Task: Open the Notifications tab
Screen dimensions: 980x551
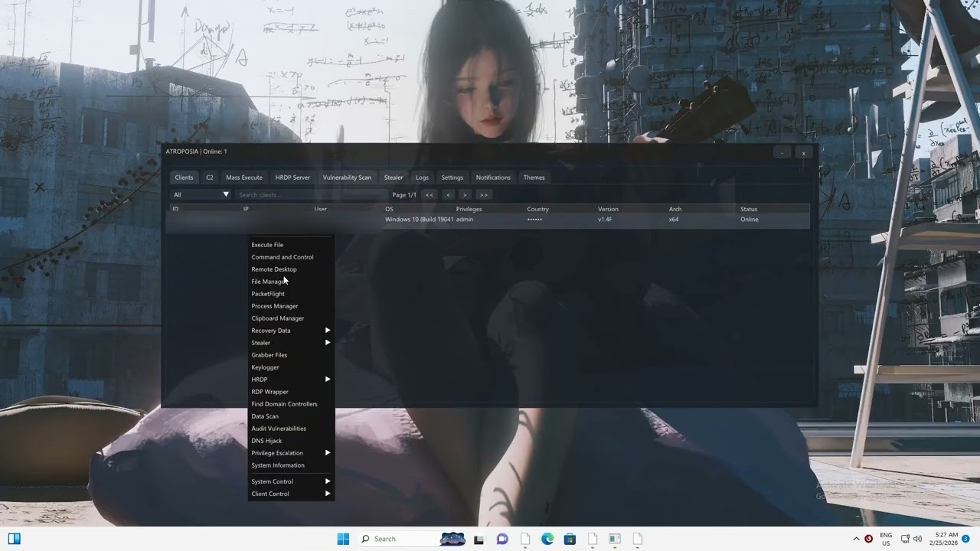Action: pyautogui.click(x=493, y=178)
